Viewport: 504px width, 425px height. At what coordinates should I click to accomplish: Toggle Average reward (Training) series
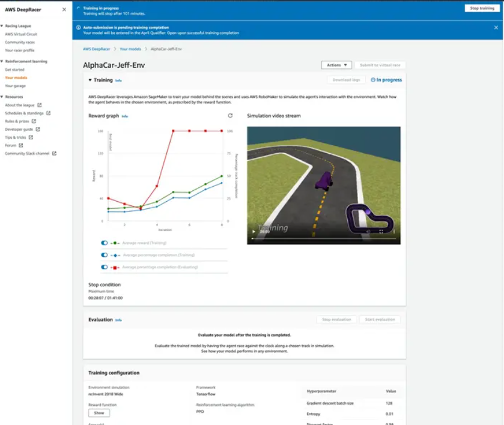[104, 243]
